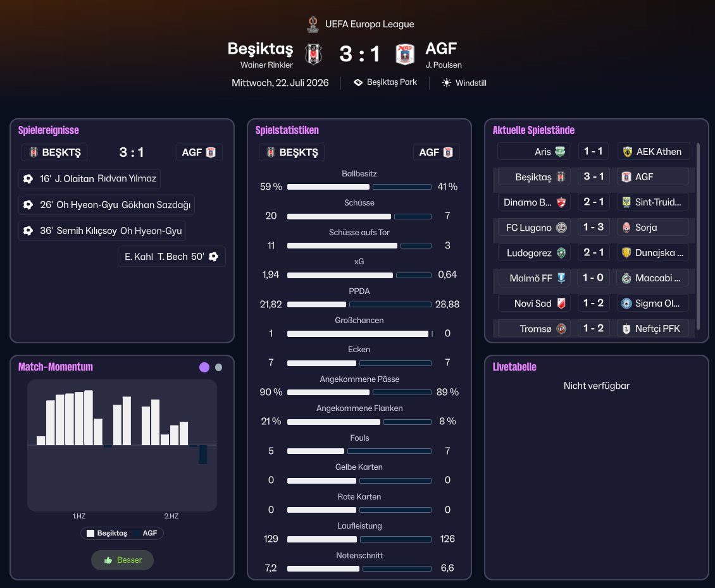Click the Nicht verfügbar message
The image size is (715, 588).
pos(597,386)
